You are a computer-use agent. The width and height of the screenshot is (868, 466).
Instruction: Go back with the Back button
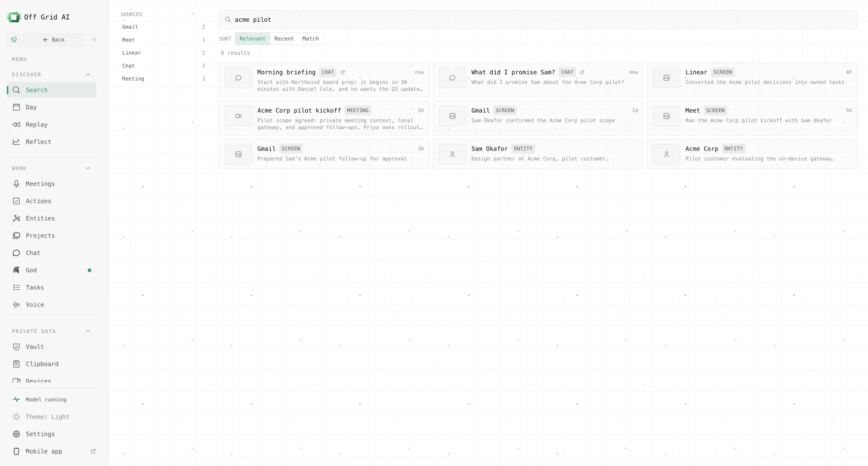coord(54,39)
